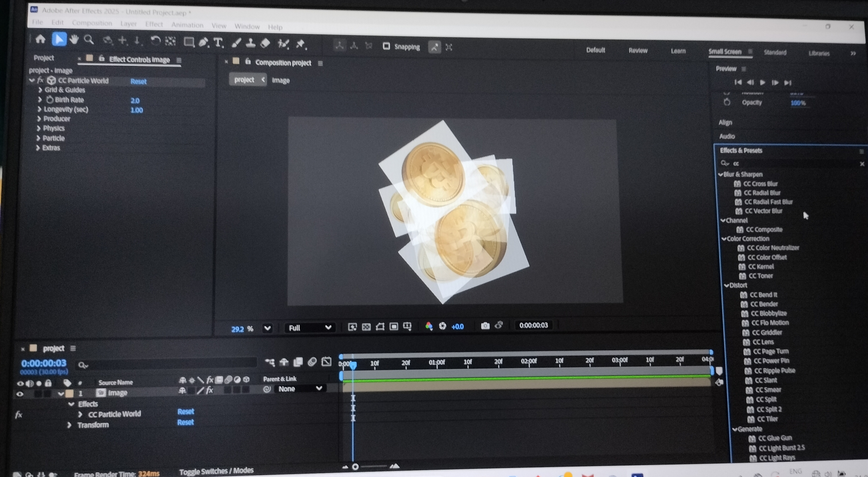Expand the Physics property group
868x477 pixels.
click(x=38, y=128)
